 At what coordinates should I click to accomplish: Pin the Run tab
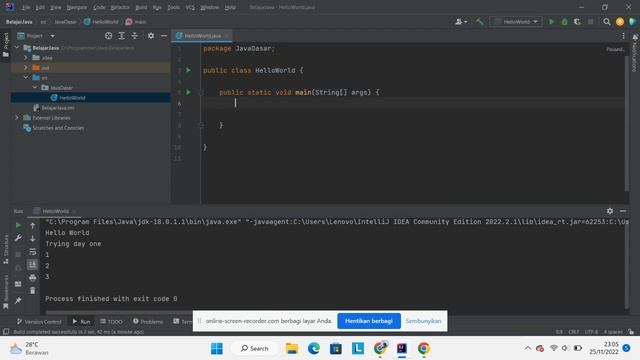18,300
